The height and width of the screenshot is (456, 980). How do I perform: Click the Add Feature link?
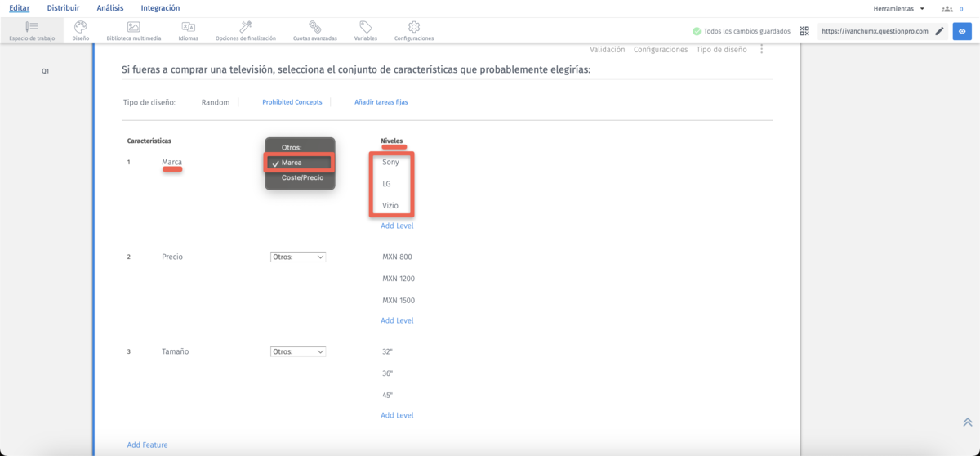147,445
